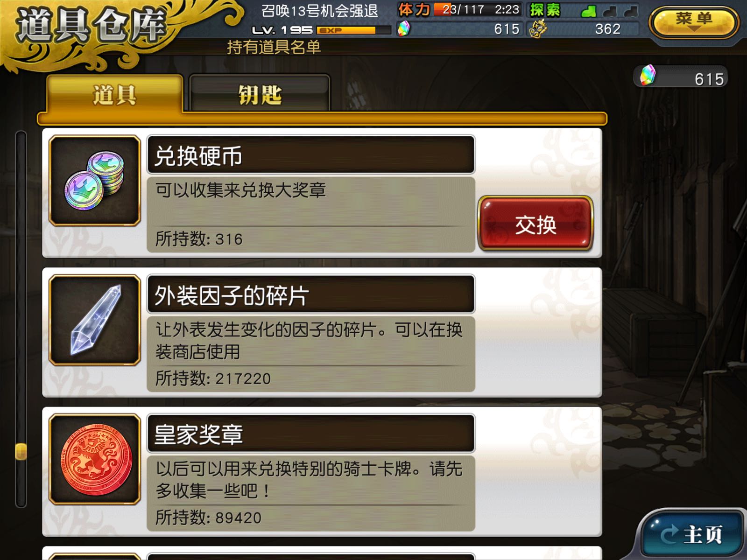Tap the 探索 exploration label
This screenshot has height=560, width=747.
point(545,10)
